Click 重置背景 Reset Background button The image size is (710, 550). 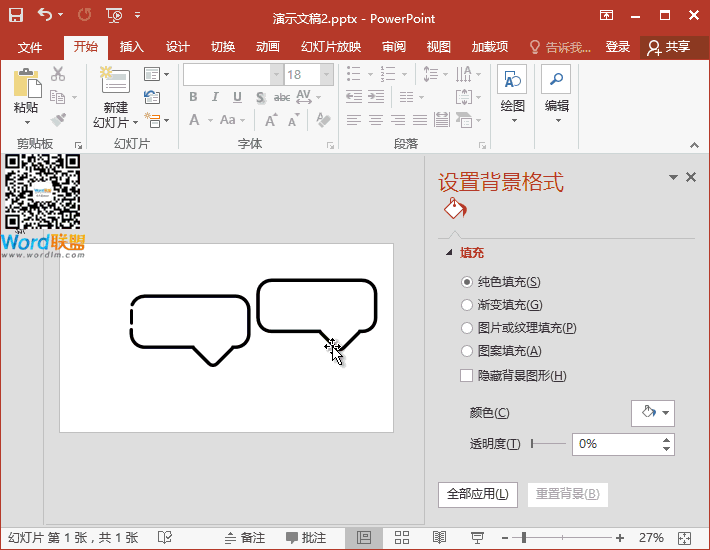pyautogui.click(x=568, y=494)
